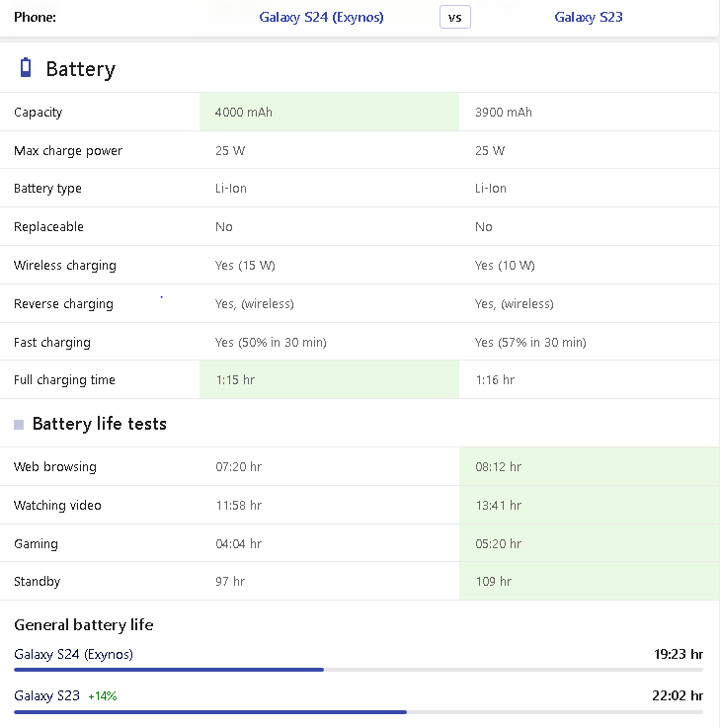720x728 pixels.
Task: Click the square bullet beside Battery life tests
Action: pos(19,425)
